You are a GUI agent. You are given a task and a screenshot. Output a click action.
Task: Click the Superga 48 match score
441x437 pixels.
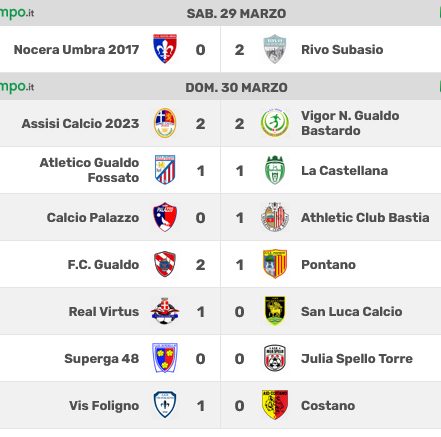(x=220, y=359)
